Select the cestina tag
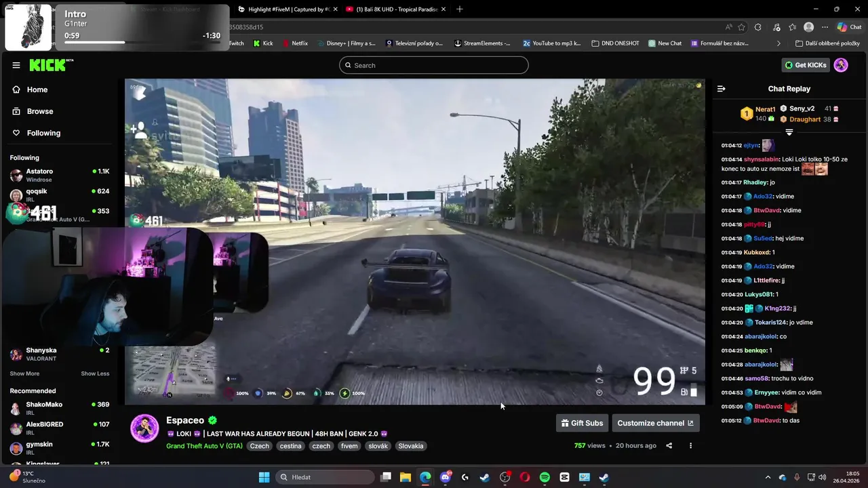The width and height of the screenshot is (868, 488). point(291,446)
